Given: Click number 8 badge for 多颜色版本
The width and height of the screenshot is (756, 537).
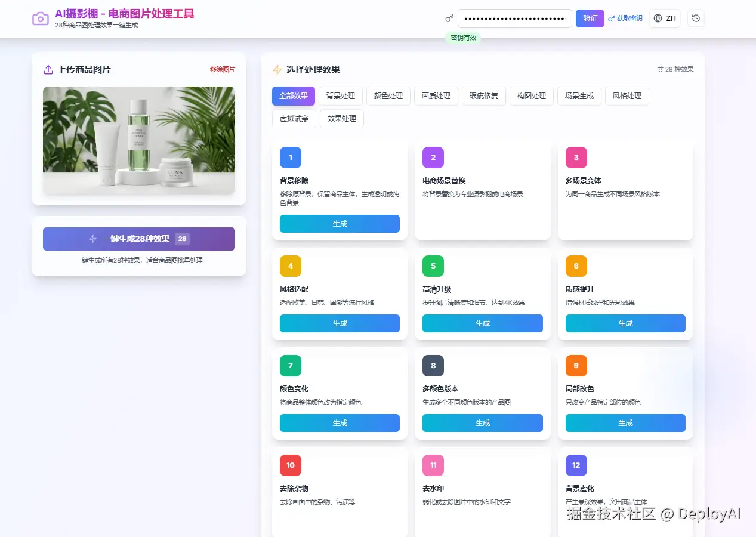Looking at the screenshot, I should (433, 366).
